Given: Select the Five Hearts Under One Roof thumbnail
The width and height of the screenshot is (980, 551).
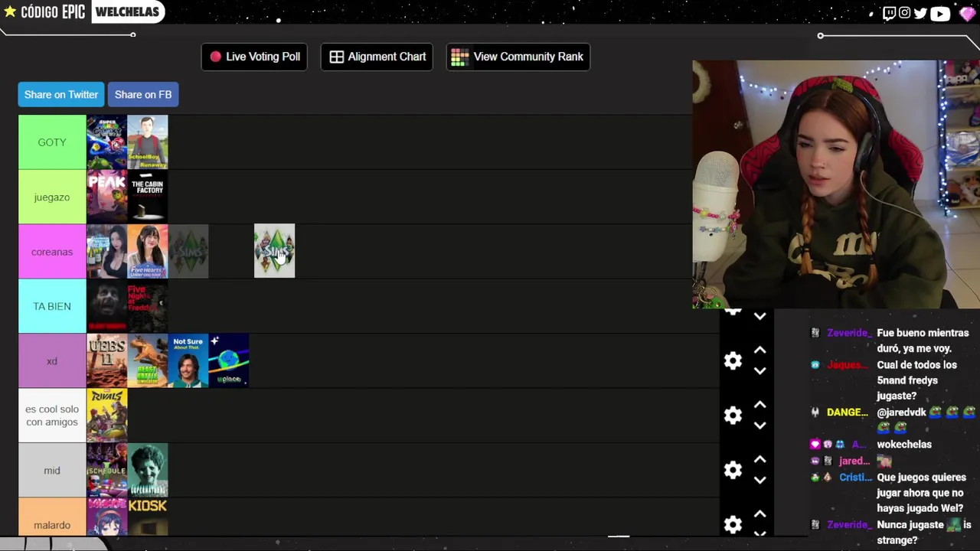Looking at the screenshot, I should pyautogui.click(x=148, y=251).
